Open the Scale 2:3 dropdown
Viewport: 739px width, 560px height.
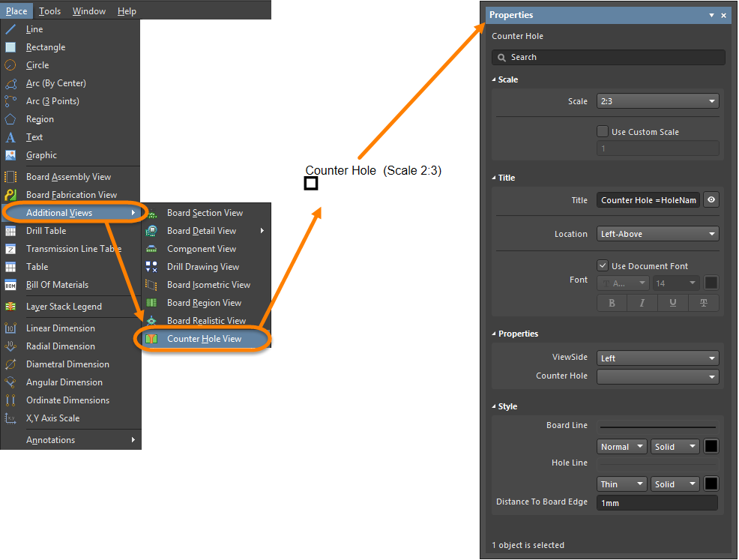[x=657, y=101]
